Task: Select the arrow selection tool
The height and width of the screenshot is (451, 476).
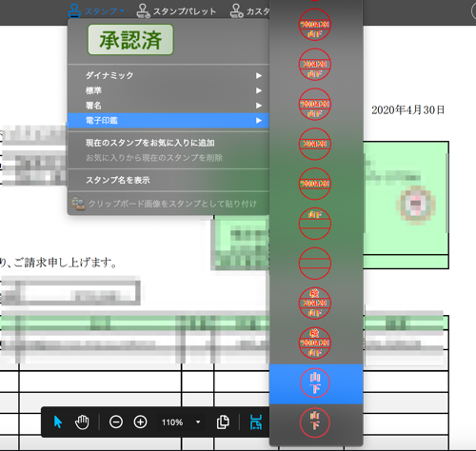Action: click(58, 422)
